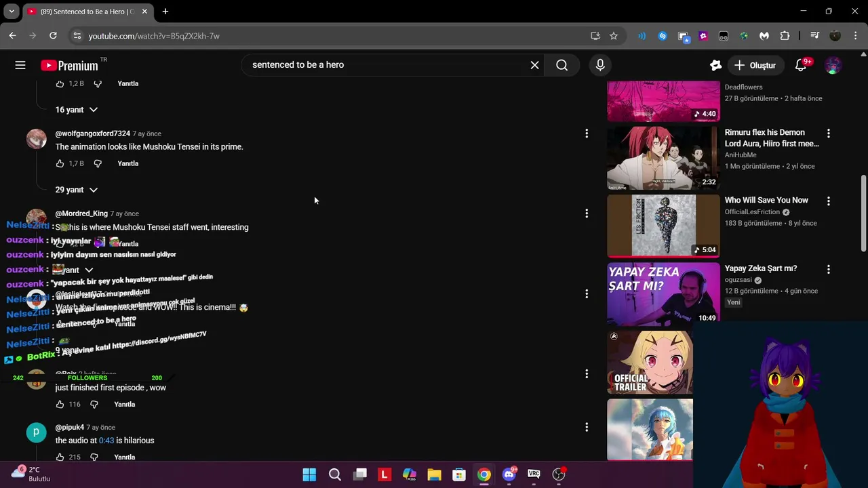
Task: Expand the 16 yanıt replies
Action: click(76, 110)
